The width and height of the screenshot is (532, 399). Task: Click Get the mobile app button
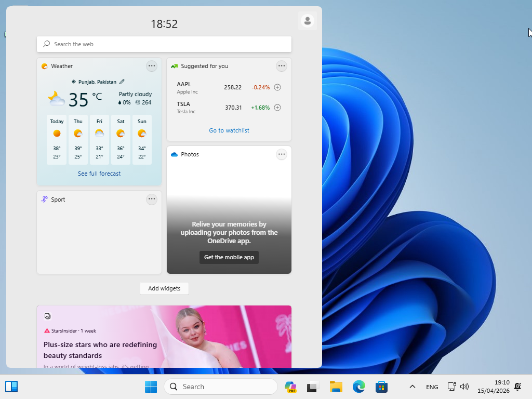click(229, 257)
